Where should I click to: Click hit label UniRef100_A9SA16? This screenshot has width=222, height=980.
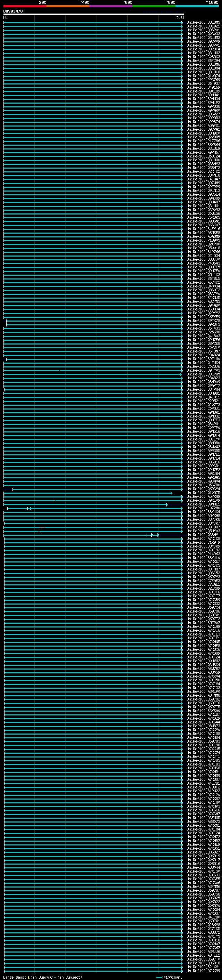point(203,462)
